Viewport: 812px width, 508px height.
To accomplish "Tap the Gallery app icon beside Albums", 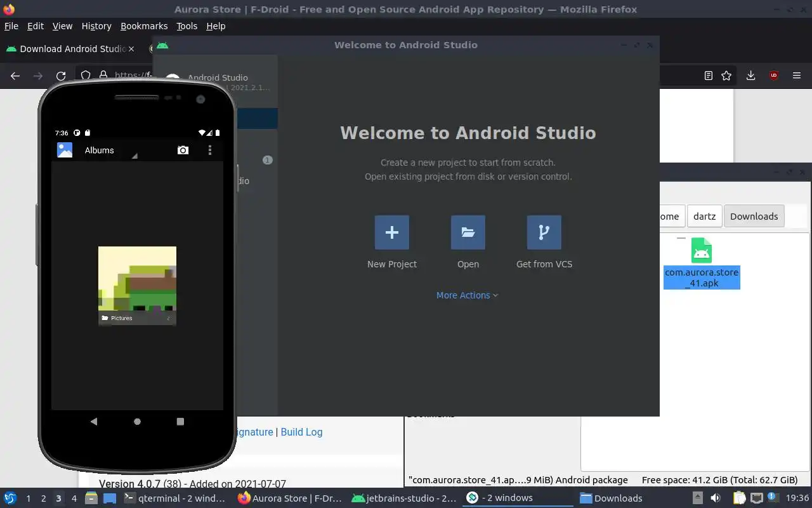I will 65,150.
